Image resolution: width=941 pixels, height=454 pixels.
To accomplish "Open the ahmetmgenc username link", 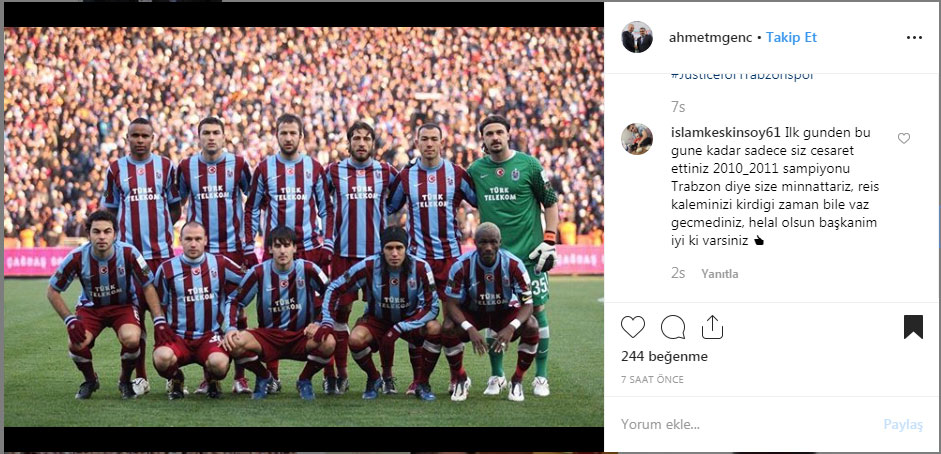I will coord(710,38).
